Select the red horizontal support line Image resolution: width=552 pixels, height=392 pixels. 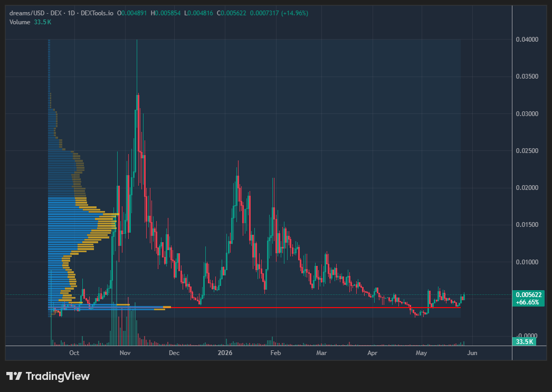316,308
